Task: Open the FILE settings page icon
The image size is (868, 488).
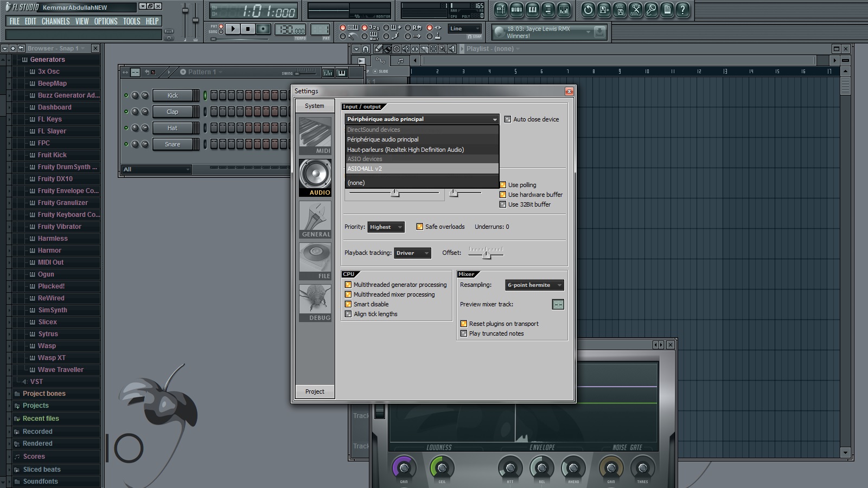Action: (315, 261)
